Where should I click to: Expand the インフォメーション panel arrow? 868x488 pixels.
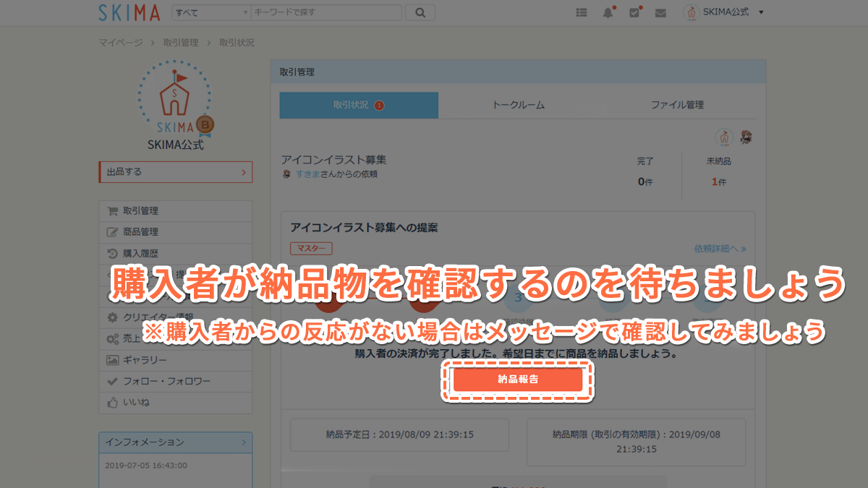[x=244, y=442]
